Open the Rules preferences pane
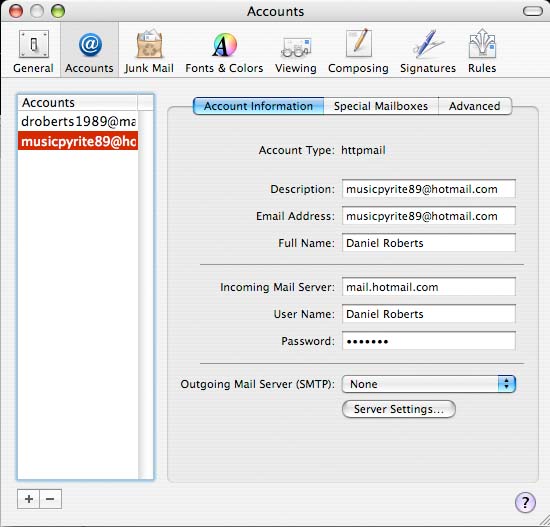This screenshot has width=550, height=527. [482, 51]
